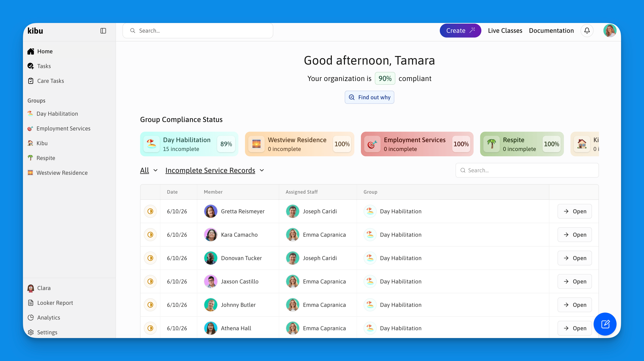This screenshot has width=644, height=361.
Task: Click Joseph Caridi staff in Donovan Tucker row
Action: (312, 258)
